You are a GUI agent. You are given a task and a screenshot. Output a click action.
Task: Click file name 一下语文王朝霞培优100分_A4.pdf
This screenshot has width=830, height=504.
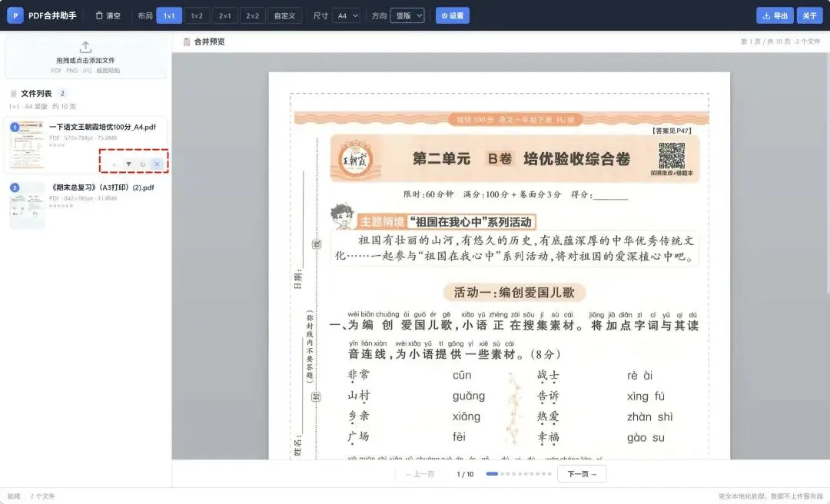click(103, 127)
